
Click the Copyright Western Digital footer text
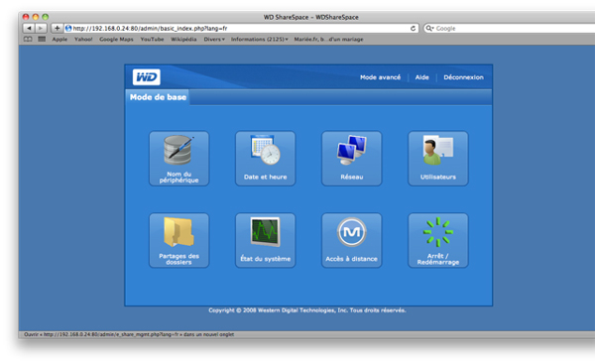coord(307,310)
